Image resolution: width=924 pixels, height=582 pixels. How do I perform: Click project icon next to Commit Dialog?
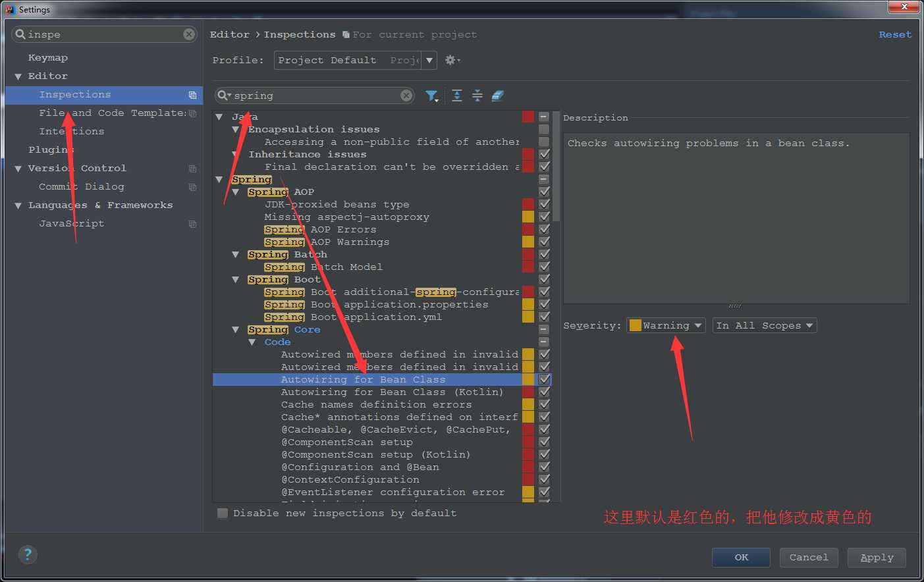[192, 187]
